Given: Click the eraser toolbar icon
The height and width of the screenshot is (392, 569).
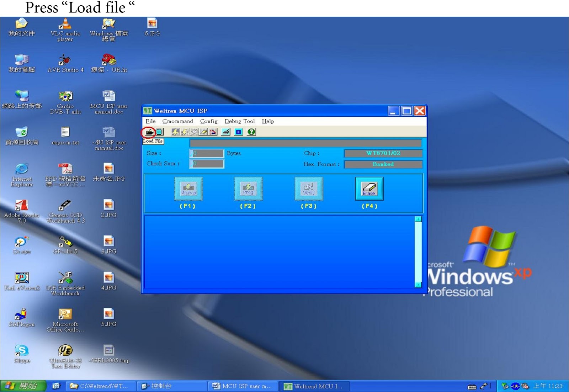Looking at the screenshot, I should [x=203, y=132].
